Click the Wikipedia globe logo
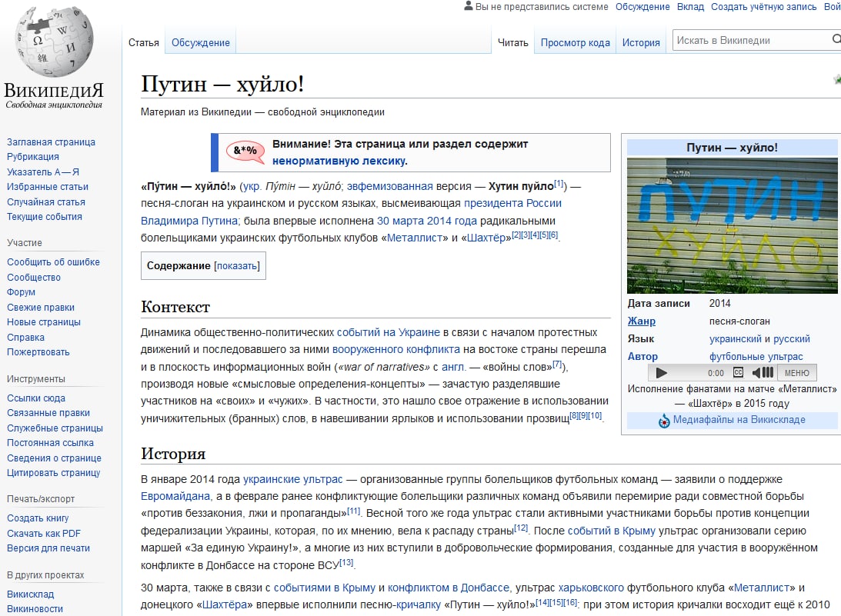 tap(54, 42)
